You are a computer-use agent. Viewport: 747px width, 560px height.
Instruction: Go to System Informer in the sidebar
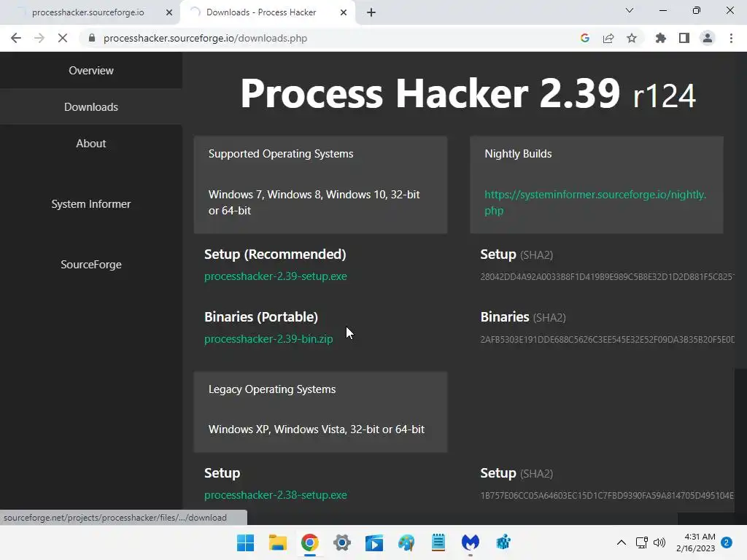91,204
